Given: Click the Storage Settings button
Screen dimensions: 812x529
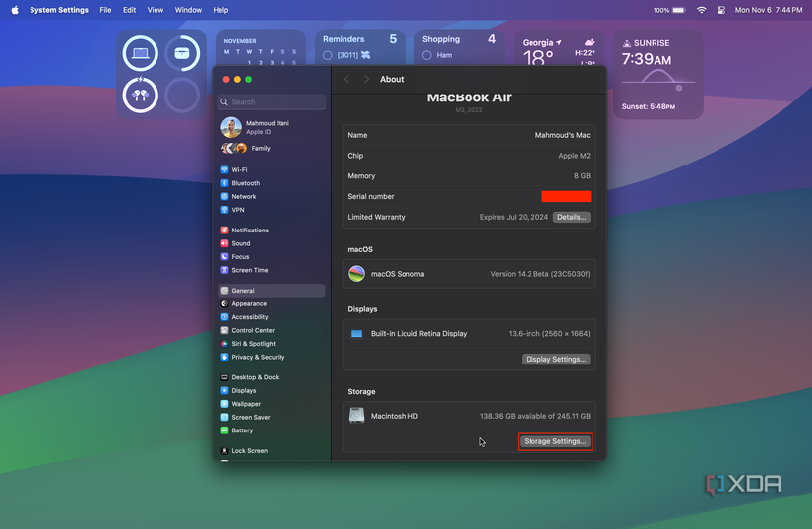Looking at the screenshot, I should pos(555,441).
